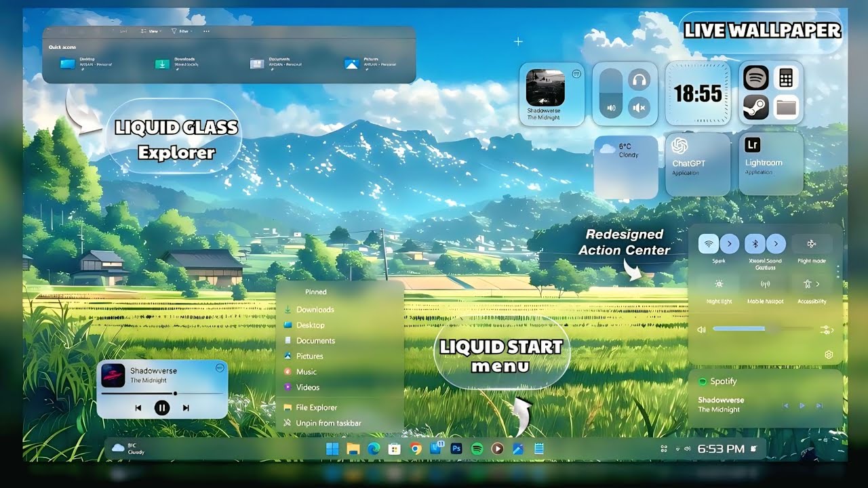Open Action Center settings gear
The image size is (868, 488).
click(x=828, y=354)
